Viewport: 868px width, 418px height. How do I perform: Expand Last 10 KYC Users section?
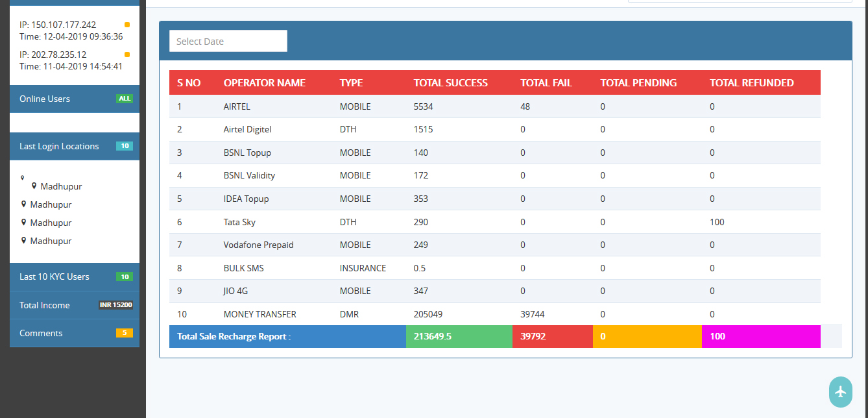click(75, 277)
